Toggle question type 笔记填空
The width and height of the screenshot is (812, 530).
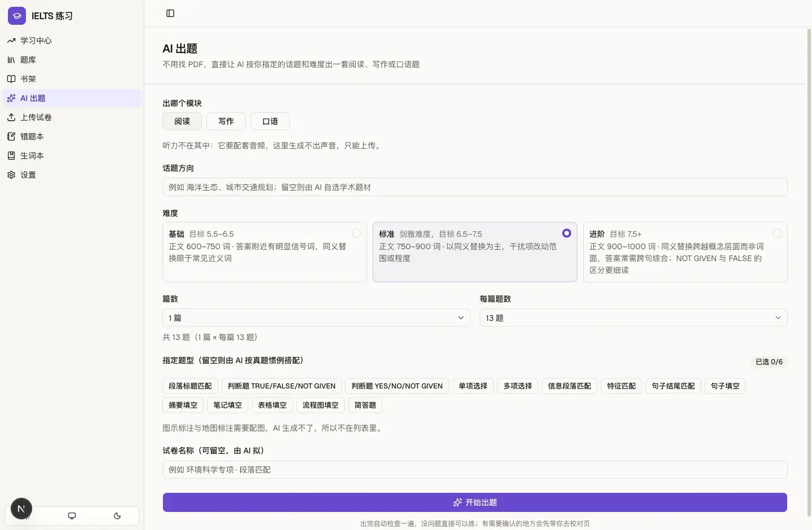[x=228, y=405]
